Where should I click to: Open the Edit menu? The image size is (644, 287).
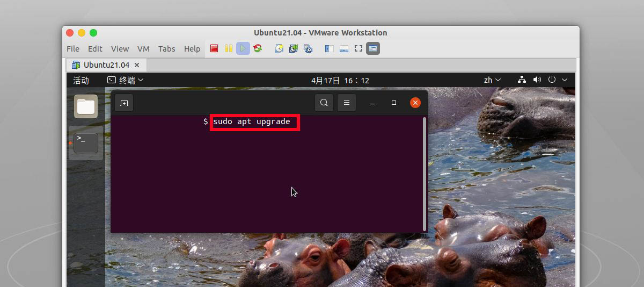(95, 48)
